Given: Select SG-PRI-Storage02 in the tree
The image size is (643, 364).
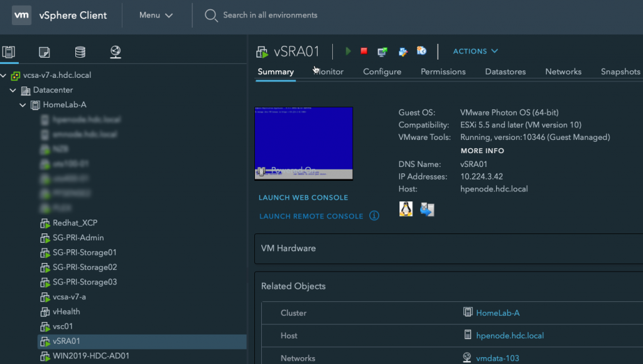Looking at the screenshot, I should point(85,267).
